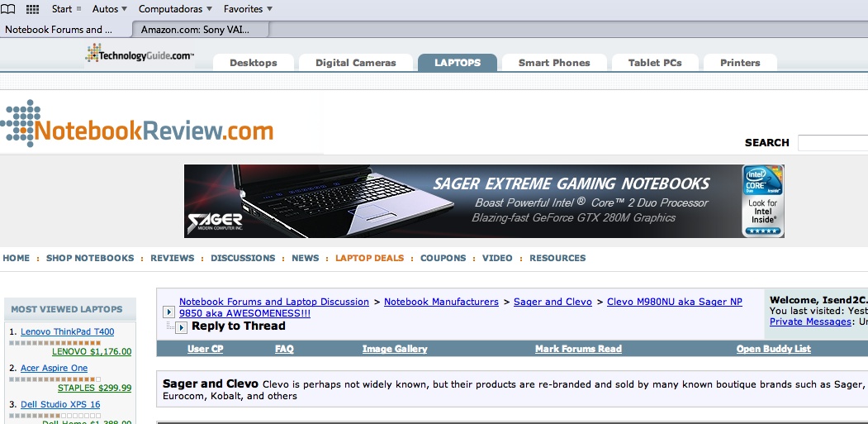Select the Printers site tab
This screenshot has height=424, width=868.
740,63
